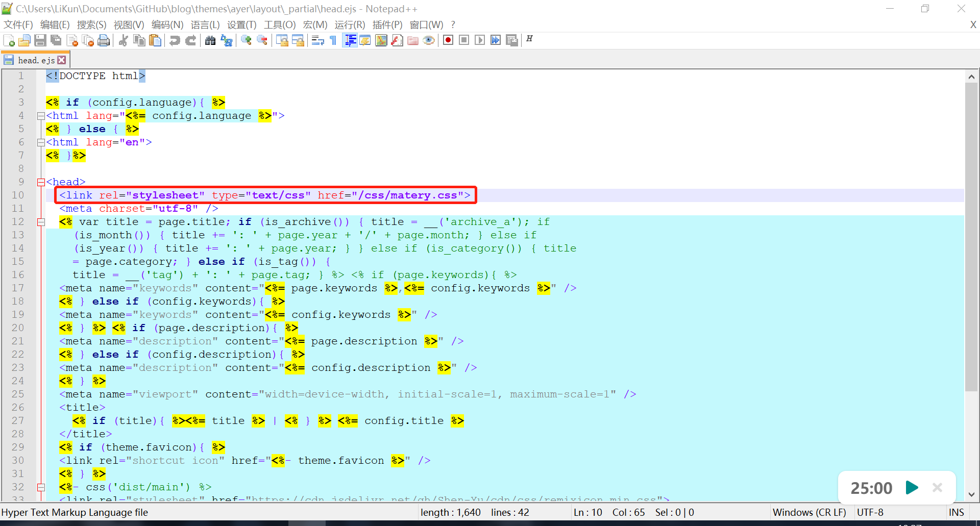Collapse the fold marker on line 32
Screen dimensions: 980x526
click(x=41, y=487)
